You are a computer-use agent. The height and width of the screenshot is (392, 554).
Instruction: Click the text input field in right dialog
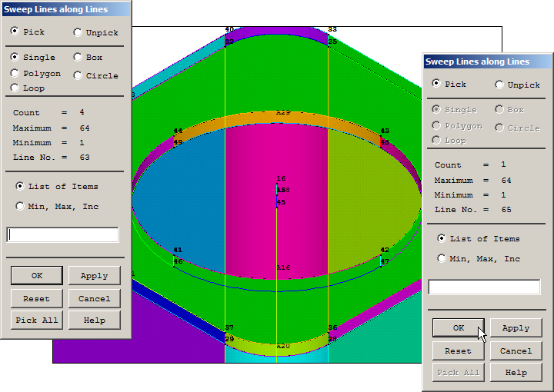(x=484, y=287)
